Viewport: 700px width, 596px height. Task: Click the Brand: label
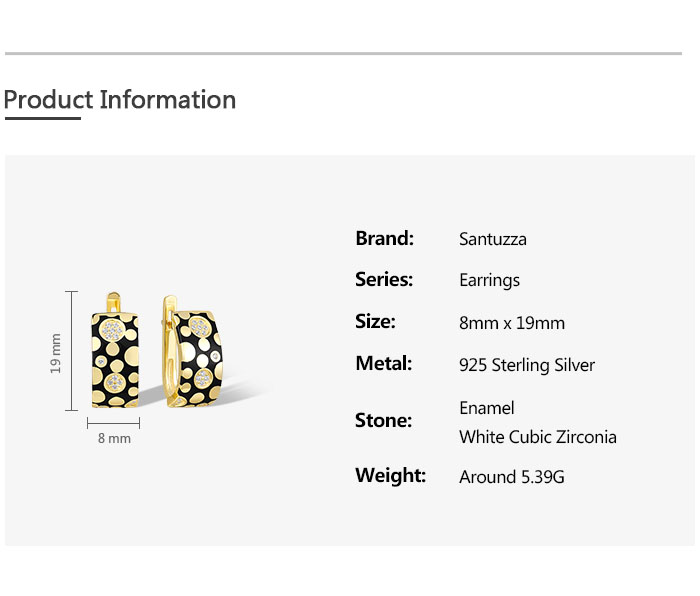click(384, 238)
